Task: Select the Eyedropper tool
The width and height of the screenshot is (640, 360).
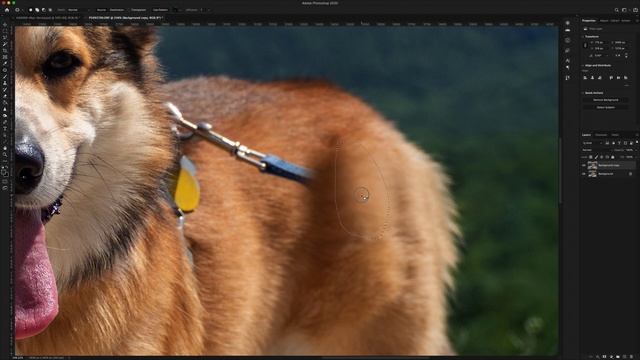Action: (5, 64)
